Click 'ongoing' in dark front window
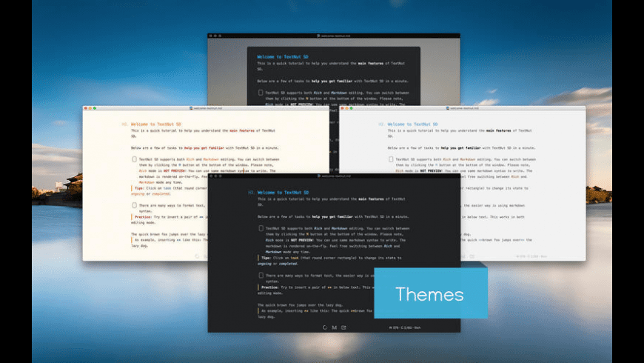Image resolution: width=644 pixels, height=363 pixels. click(264, 264)
